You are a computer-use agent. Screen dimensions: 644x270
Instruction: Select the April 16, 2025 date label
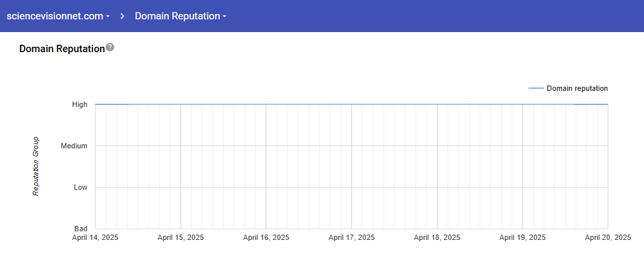[266, 237]
